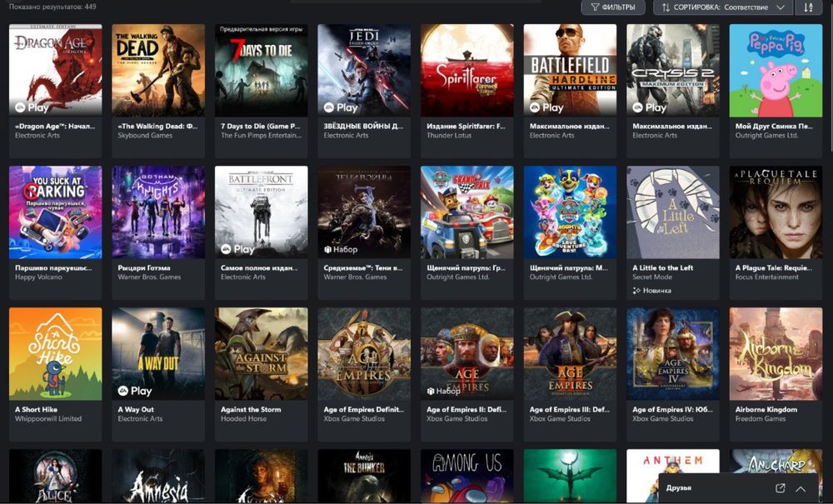Screen dimensions: 833x504
Task: Open Star Wars Battlefront Ultimate Edition cover
Action: coord(262,212)
